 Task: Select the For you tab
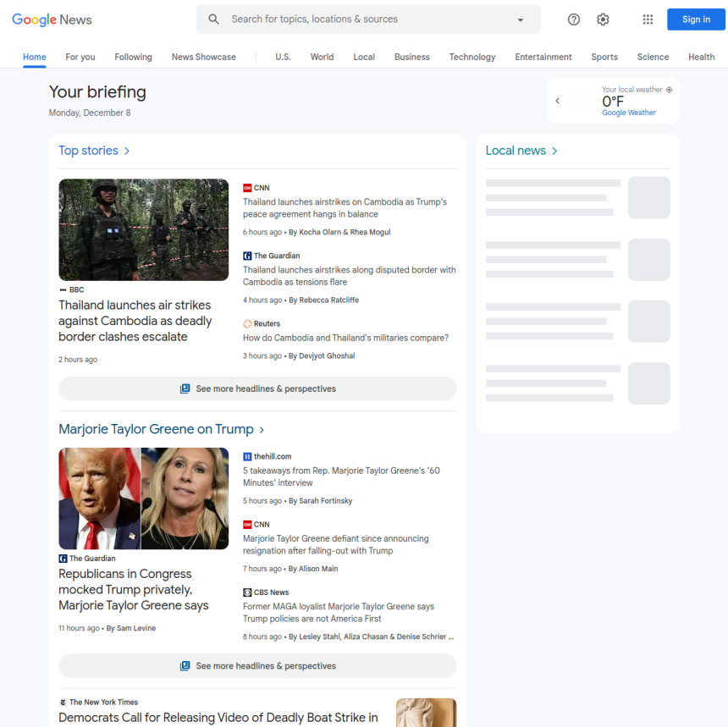pos(80,57)
